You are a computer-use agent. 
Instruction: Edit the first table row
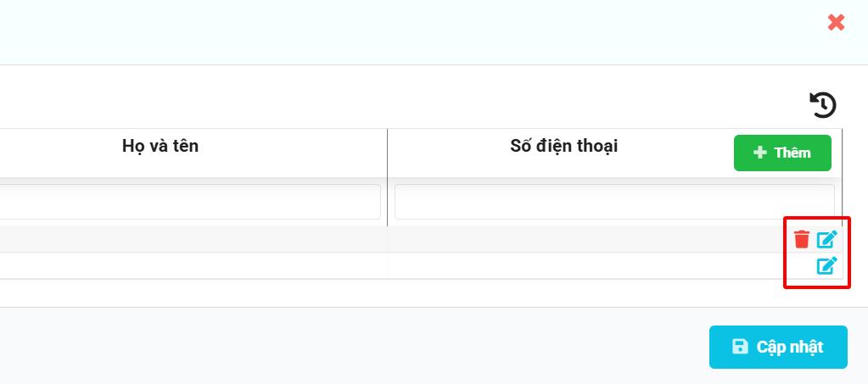(826, 240)
